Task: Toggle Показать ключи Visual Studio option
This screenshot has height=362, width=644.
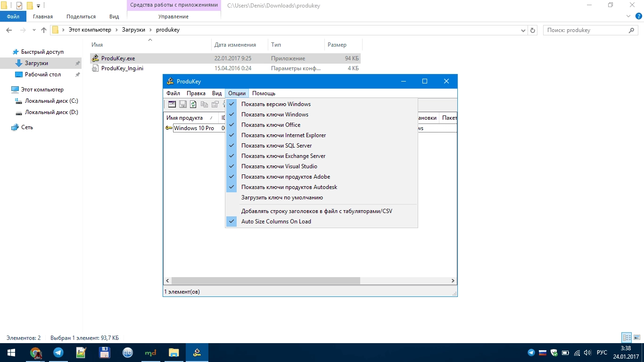Action: click(322, 166)
